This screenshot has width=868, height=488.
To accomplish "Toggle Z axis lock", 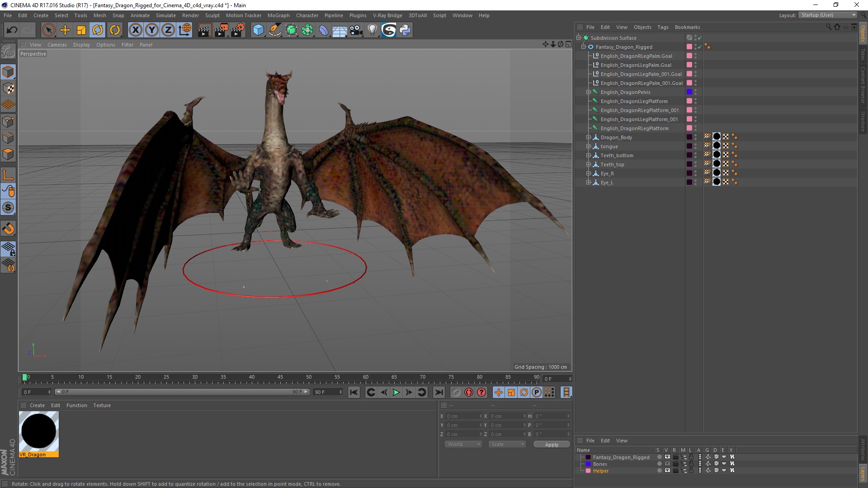I will point(168,30).
